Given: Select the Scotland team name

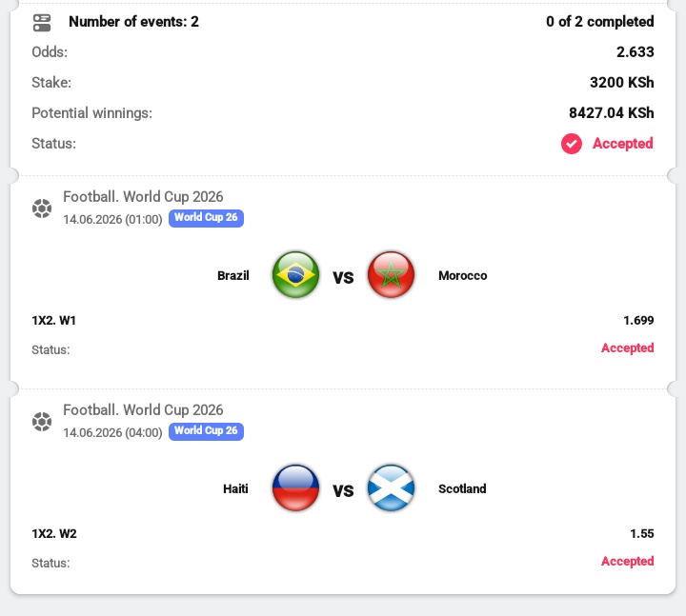Looking at the screenshot, I should pyautogui.click(x=462, y=488).
